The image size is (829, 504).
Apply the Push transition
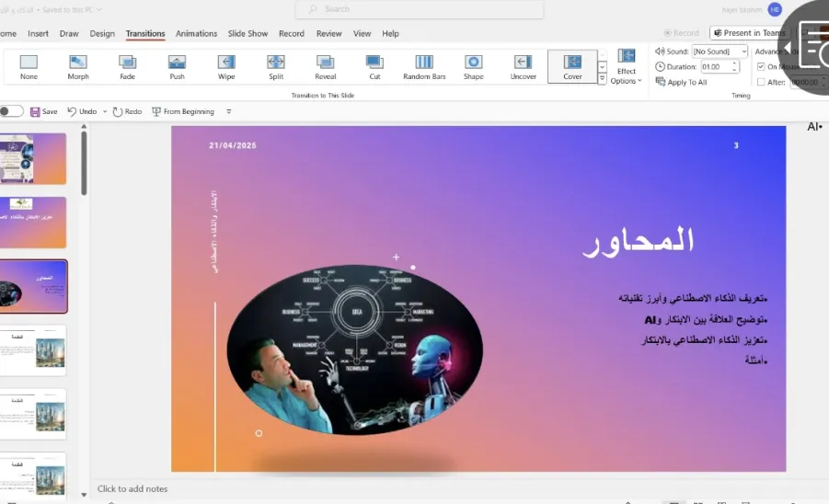tap(177, 67)
